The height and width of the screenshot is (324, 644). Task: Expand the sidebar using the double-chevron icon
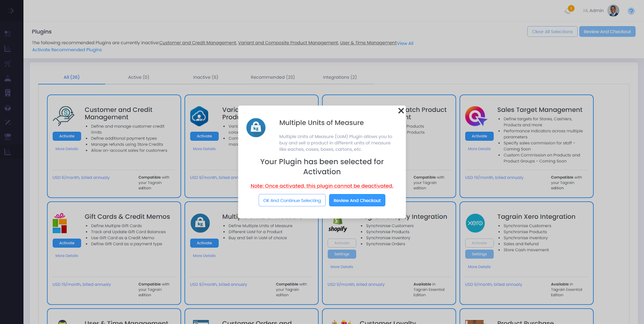point(11,11)
